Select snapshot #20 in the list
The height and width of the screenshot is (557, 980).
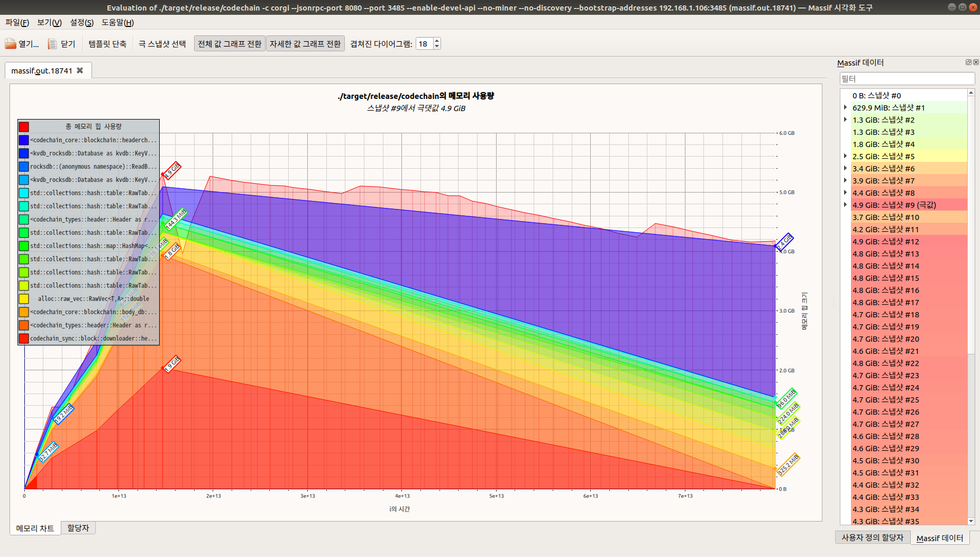coord(885,339)
